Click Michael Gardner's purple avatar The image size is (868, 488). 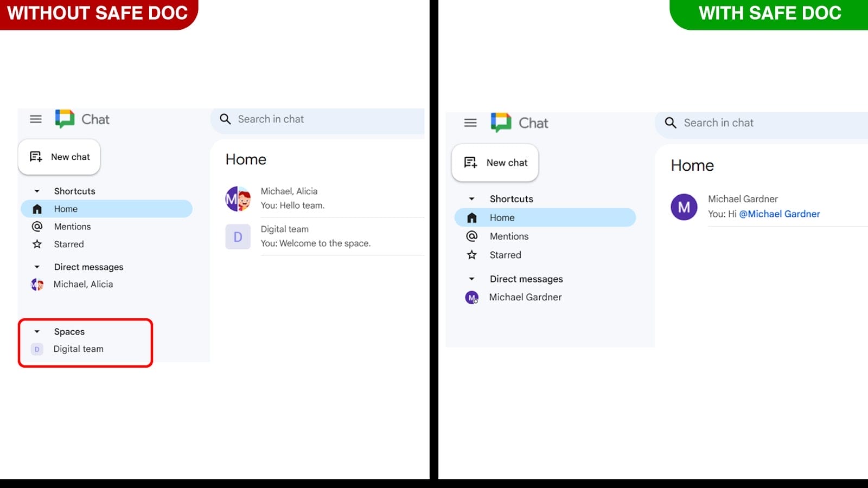point(684,207)
